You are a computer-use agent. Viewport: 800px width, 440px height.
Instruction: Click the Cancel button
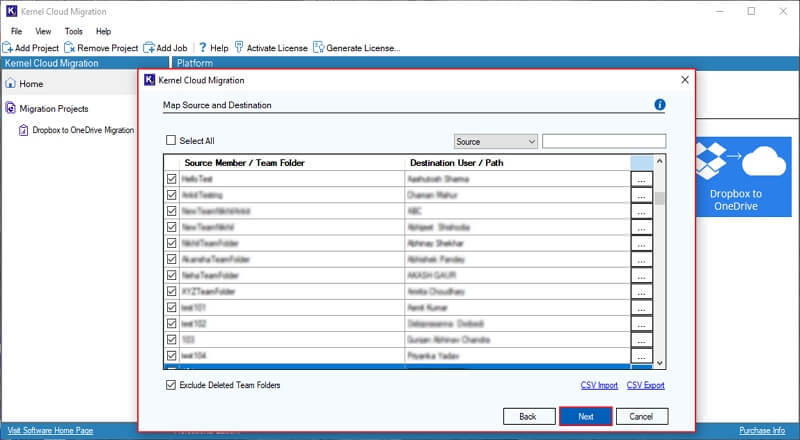coord(642,417)
